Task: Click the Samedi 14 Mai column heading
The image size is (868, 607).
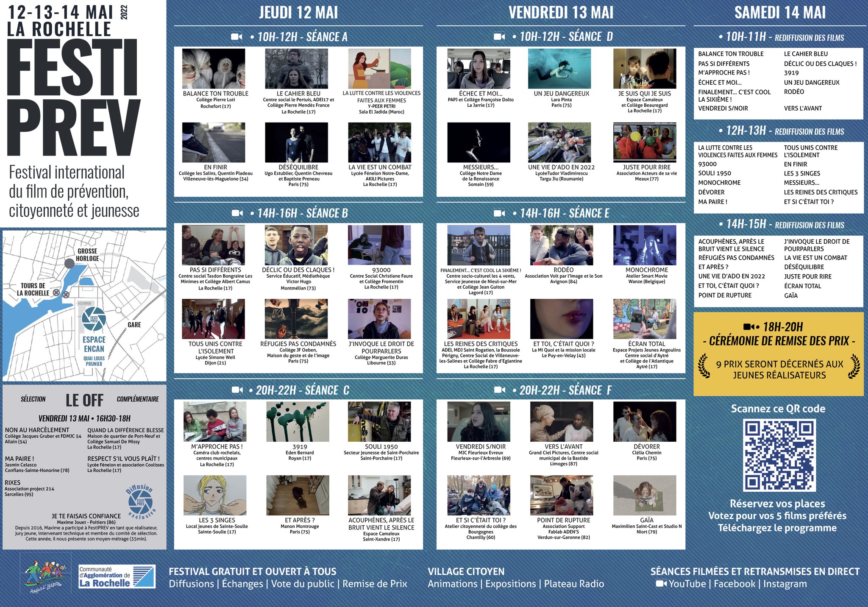Action: [x=780, y=13]
